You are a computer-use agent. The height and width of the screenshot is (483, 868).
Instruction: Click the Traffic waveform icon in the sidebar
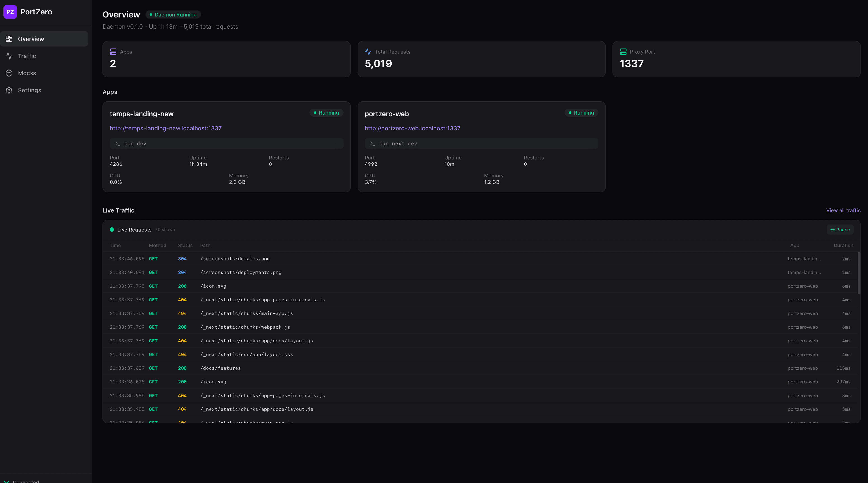9,56
